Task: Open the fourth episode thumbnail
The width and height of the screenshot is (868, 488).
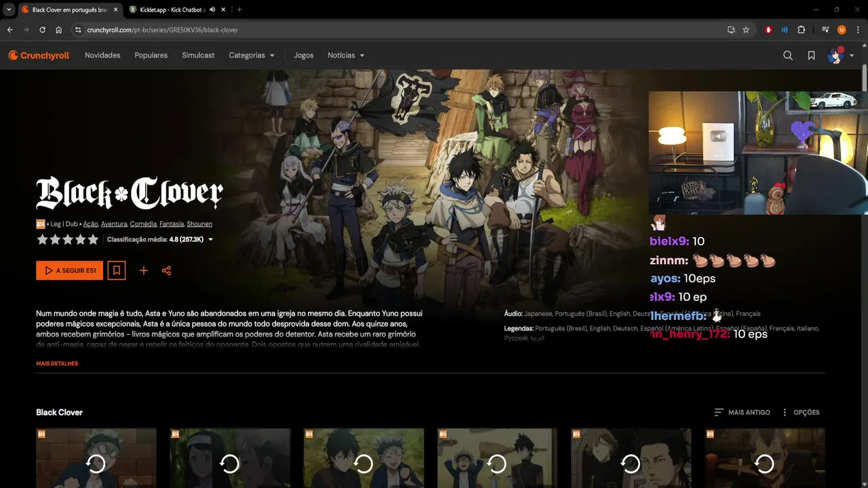Action: point(497,458)
